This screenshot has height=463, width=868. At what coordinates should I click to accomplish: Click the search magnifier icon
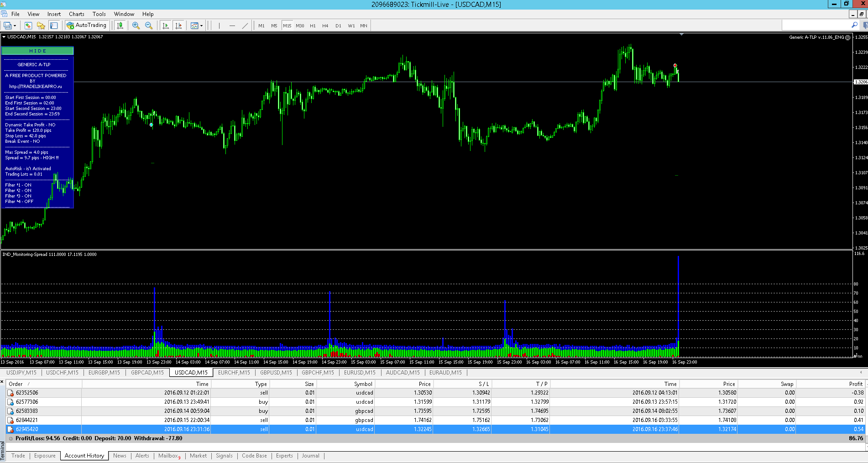pos(854,25)
